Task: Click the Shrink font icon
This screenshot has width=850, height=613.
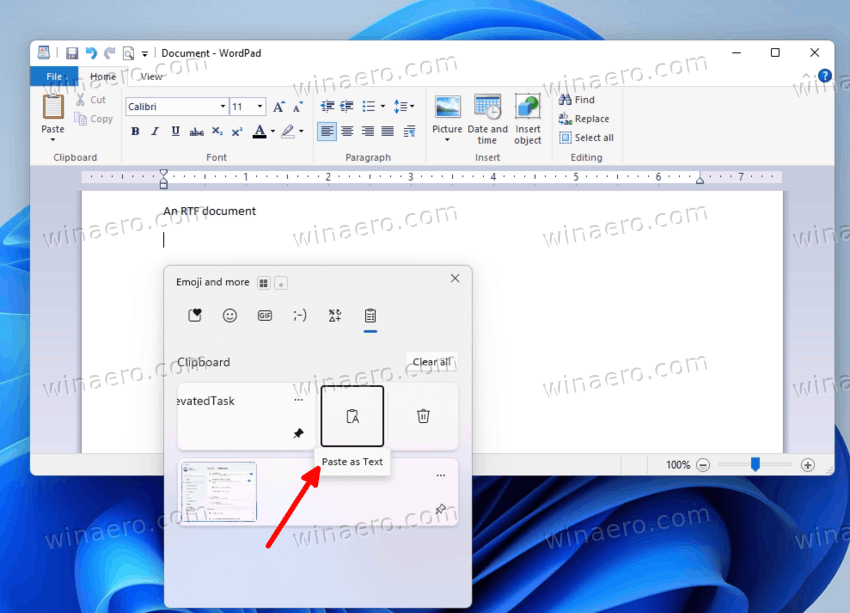Action: [298, 107]
